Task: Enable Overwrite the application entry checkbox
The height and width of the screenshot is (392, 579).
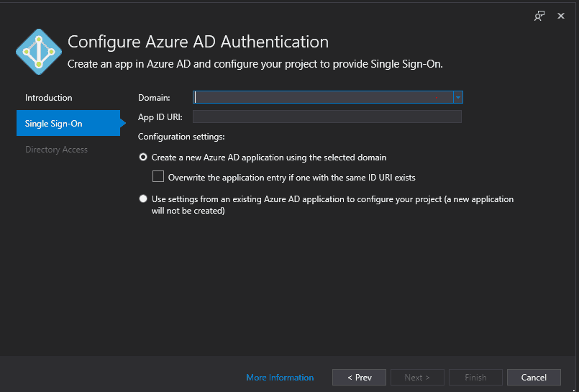Action: pyautogui.click(x=158, y=176)
